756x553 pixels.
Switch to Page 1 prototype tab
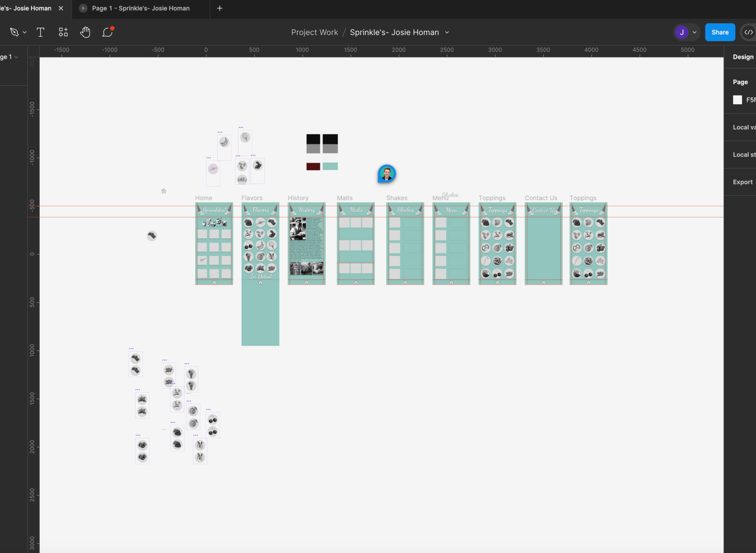(140, 8)
